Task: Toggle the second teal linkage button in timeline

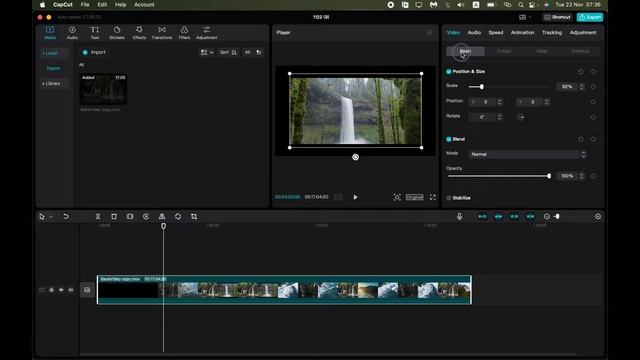Action: click(x=498, y=217)
